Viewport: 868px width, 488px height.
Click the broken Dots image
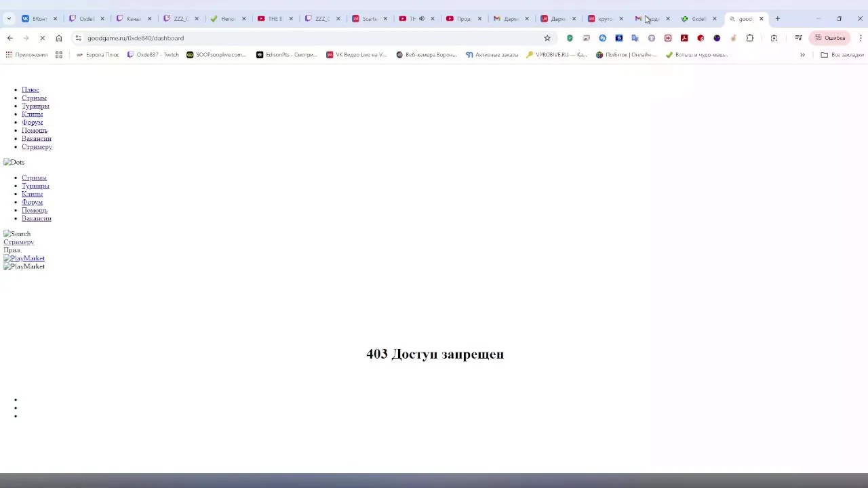(x=14, y=162)
